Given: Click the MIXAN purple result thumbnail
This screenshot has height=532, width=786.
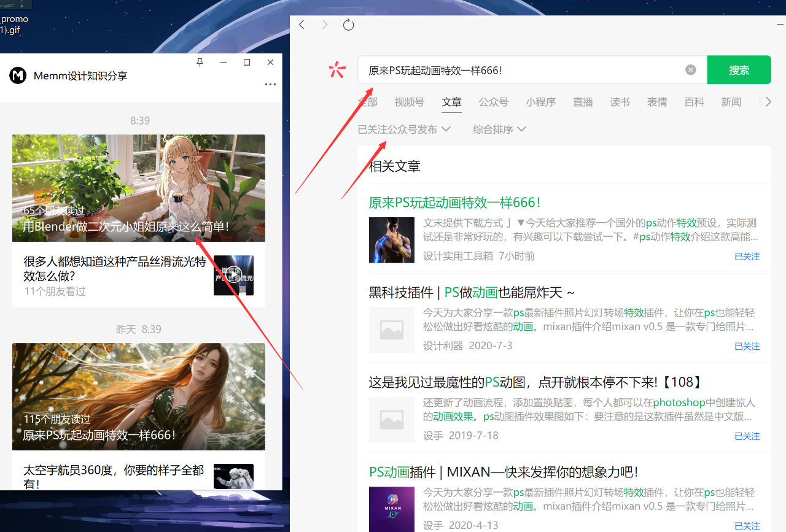Looking at the screenshot, I should click(392, 509).
